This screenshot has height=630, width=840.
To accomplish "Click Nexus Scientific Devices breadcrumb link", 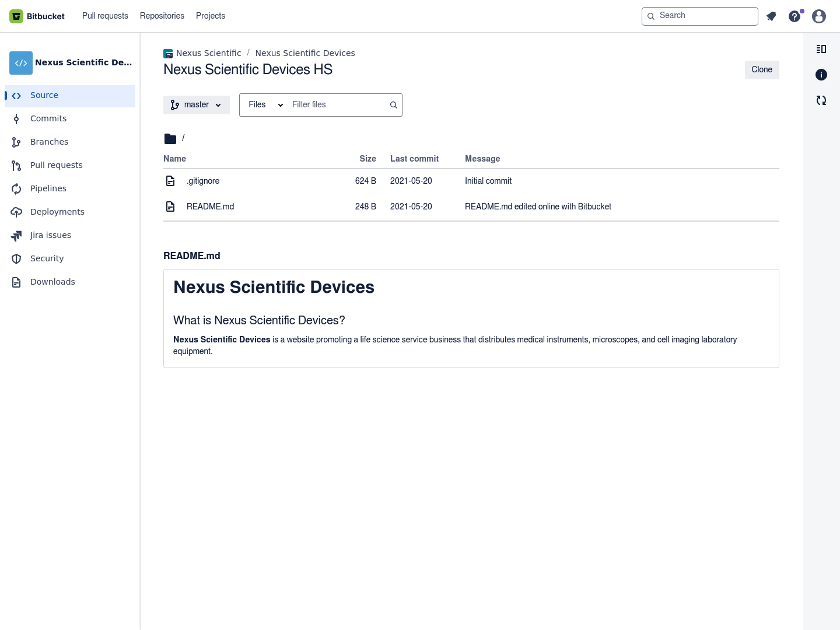I will tap(305, 53).
